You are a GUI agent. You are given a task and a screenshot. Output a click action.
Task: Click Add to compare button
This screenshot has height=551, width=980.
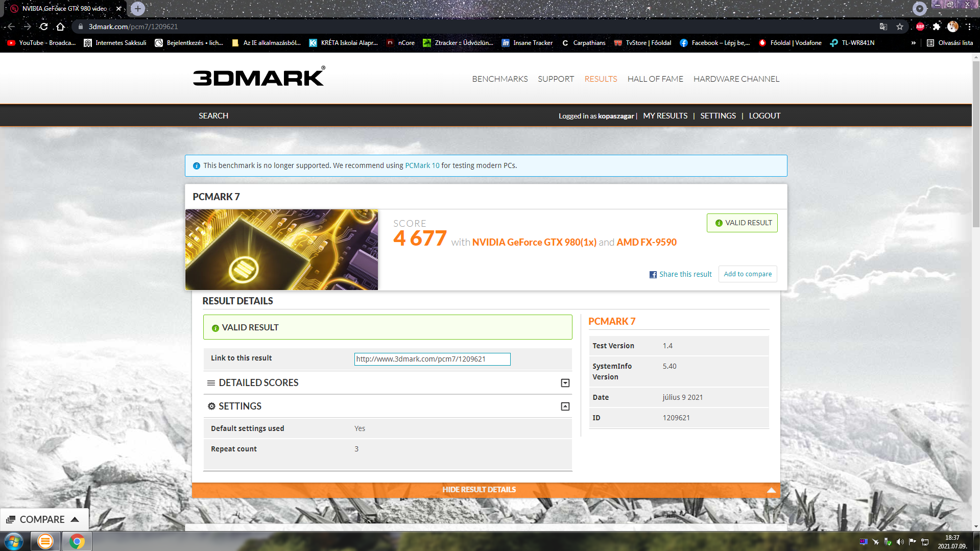(748, 274)
